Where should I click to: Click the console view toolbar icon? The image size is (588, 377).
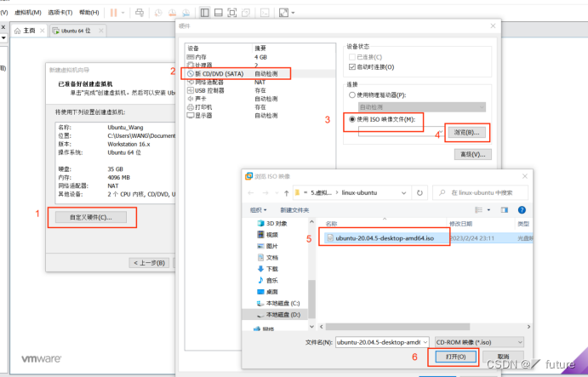pos(265,13)
